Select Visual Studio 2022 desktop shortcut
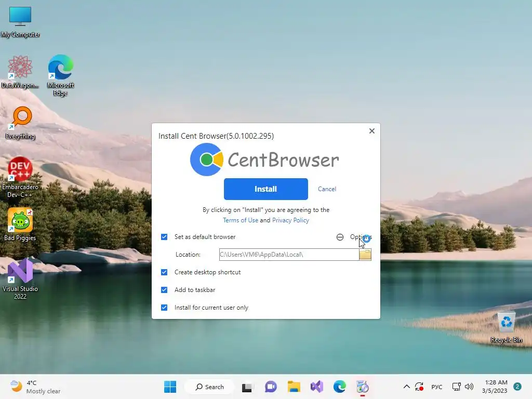This screenshot has width=532, height=399. coord(20,279)
